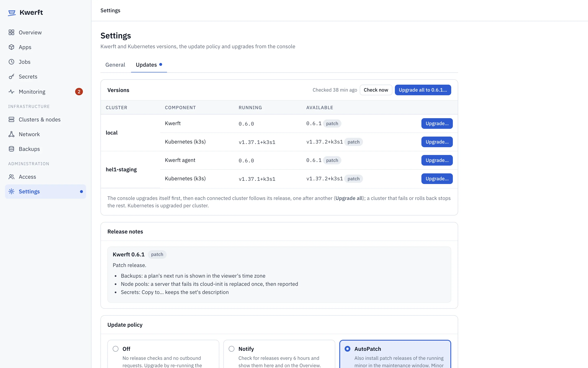Image resolution: width=588 pixels, height=368 pixels.
Task: Open the Monitoring sidebar item
Action: [46, 92]
